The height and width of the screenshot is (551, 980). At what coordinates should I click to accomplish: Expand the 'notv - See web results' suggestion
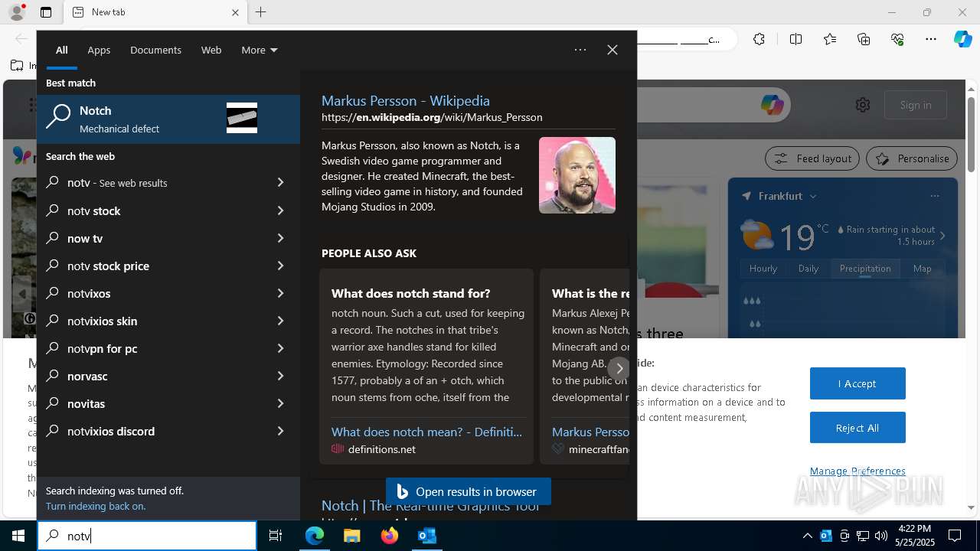[280, 182]
